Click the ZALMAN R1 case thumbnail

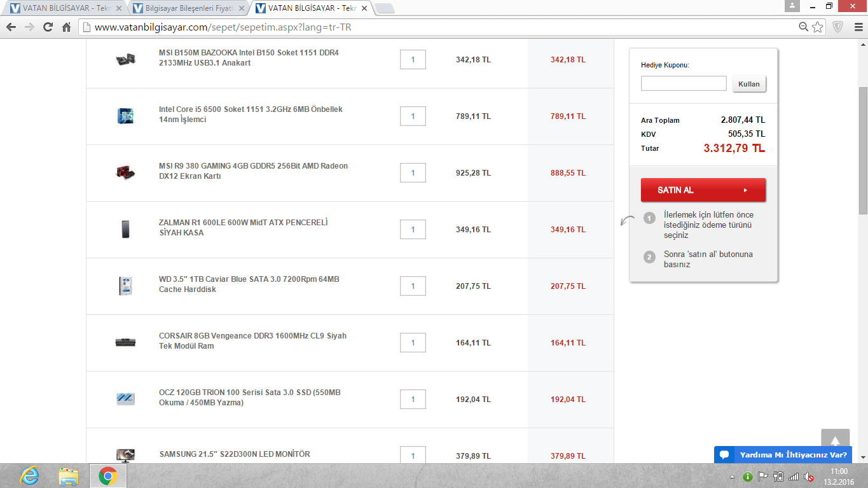[x=126, y=229]
